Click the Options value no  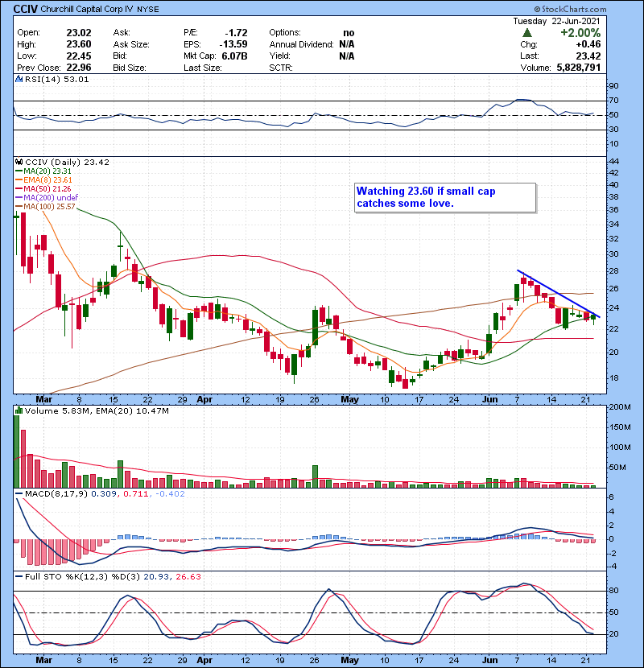(349, 33)
